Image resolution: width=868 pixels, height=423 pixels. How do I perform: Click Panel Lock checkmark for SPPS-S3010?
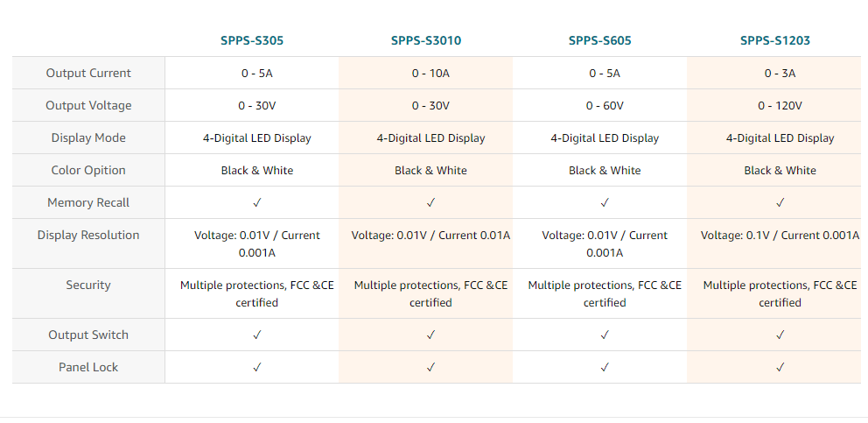tap(430, 367)
